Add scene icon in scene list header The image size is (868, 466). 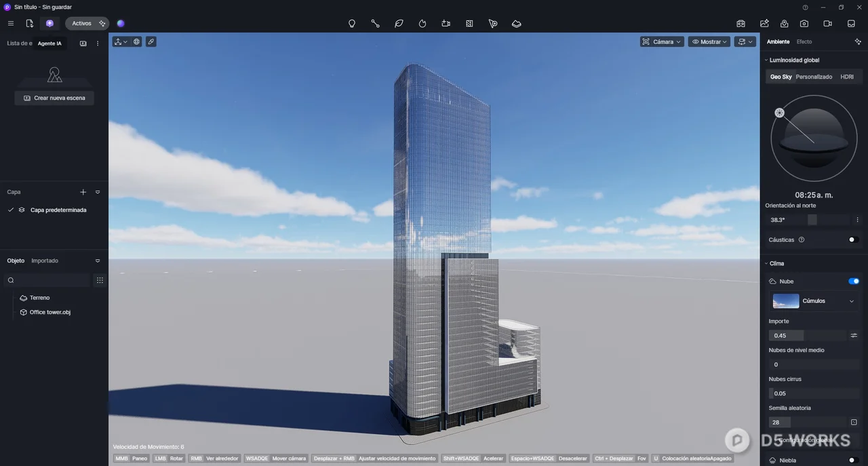point(83,43)
